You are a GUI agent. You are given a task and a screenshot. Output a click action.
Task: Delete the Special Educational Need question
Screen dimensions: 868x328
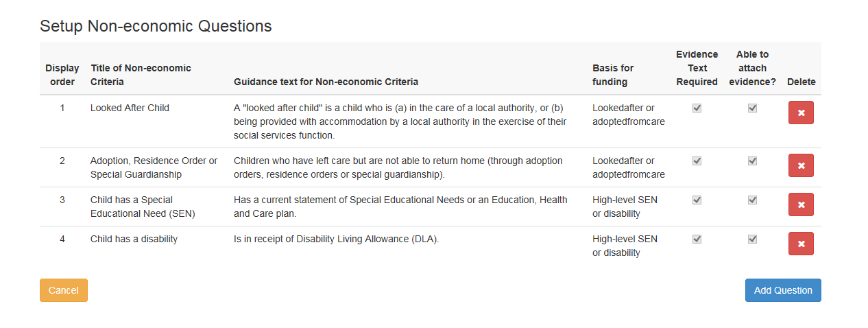pos(801,204)
